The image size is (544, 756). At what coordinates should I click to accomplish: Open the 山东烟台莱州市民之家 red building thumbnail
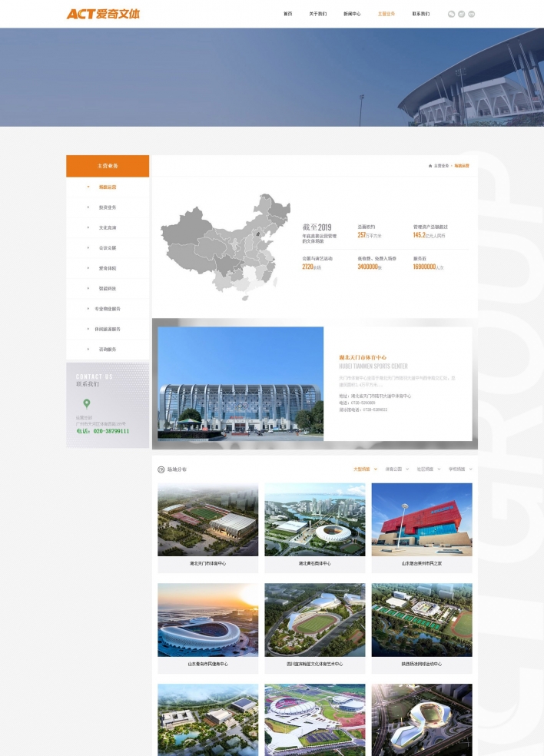tap(421, 519)
